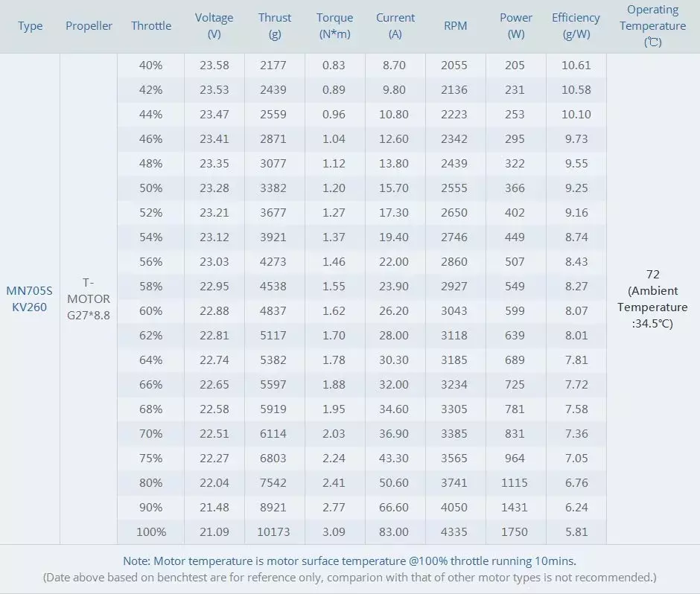Select the 40% throttle cell
This screenshot has height=594, width=700.
coord(151,66)
